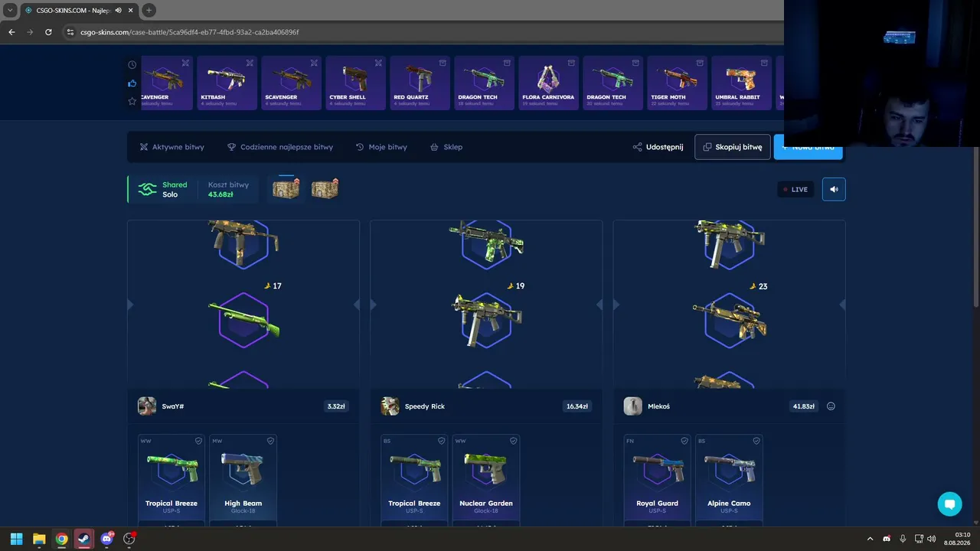Select the second case in the battle
Screen dimensions: 980x551
[325, 188]
